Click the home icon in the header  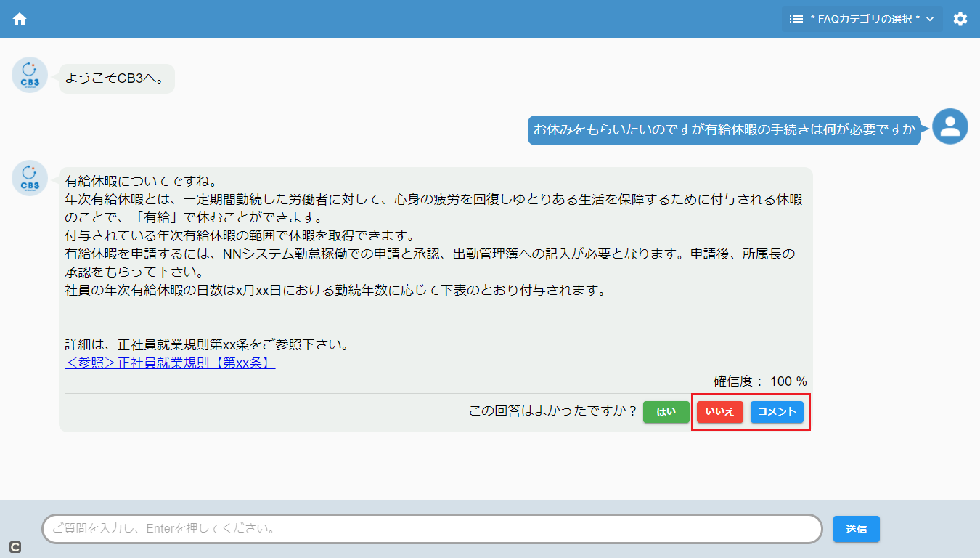pyautogui.click(x=20, y=19)
